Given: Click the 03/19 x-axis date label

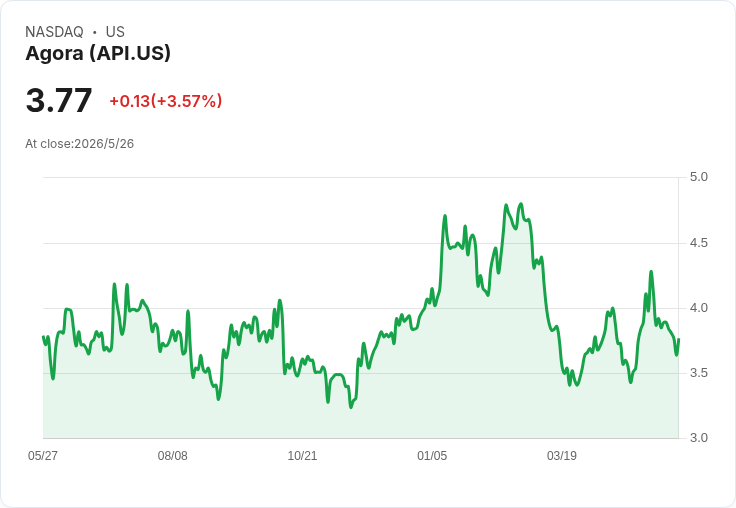Looking at the screenshot, I should point(561,455).
